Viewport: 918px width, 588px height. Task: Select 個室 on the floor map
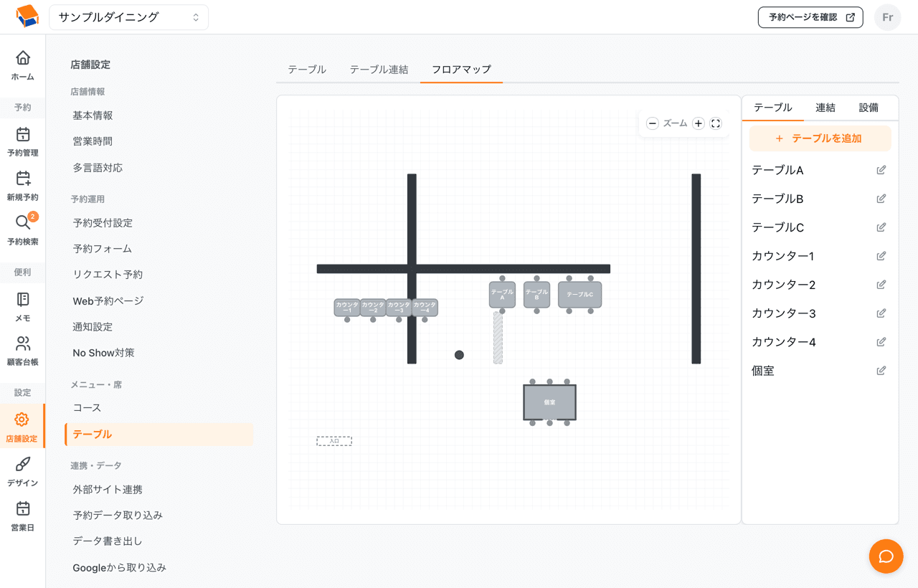[x=549, y=402]
